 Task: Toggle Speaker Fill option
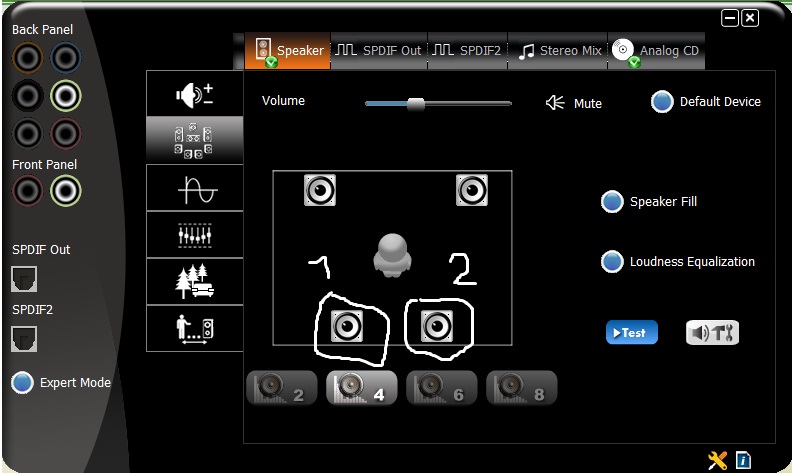coord(612,202)
